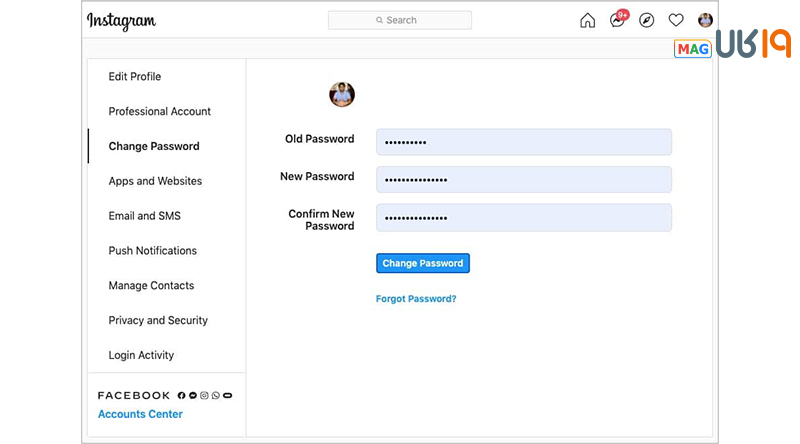Click the blue Change Password button
This screenshot has height=444, width=800.
click(423, 263)
